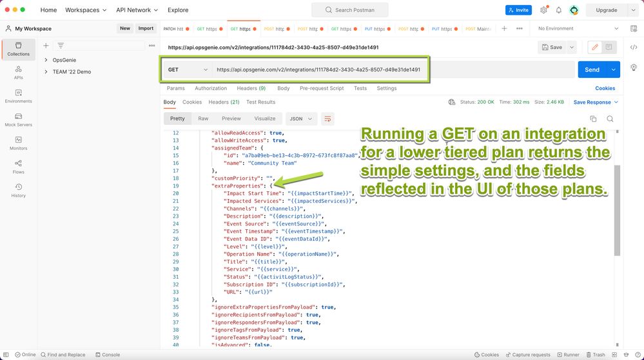Go to Home in top navigation

tap(48, 10)
